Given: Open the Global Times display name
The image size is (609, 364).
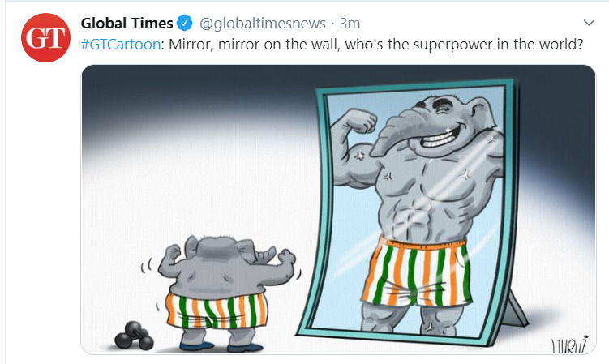Looking at the screenshot, I should point(127,24).
